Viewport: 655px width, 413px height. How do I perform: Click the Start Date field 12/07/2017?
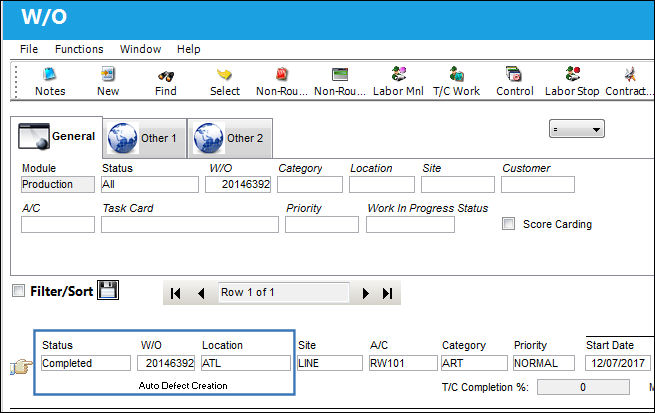pyautogui.click(x=617, y=363)
